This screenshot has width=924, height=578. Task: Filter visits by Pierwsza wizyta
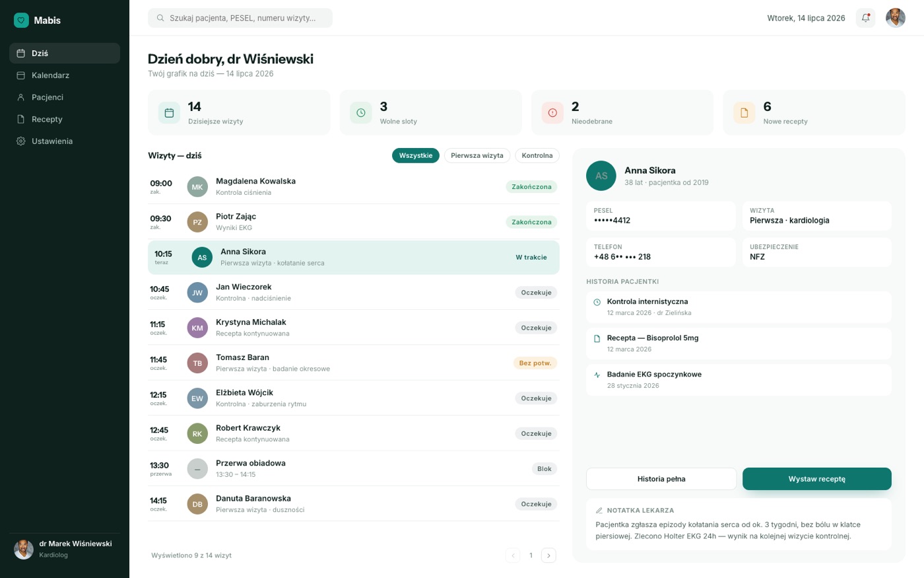coord(477,156)
